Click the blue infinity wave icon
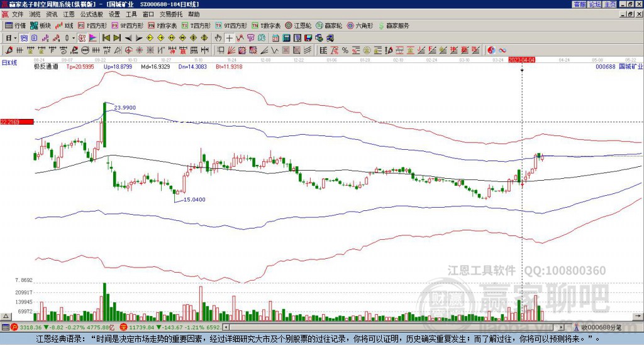 click(x=502, y=50)
